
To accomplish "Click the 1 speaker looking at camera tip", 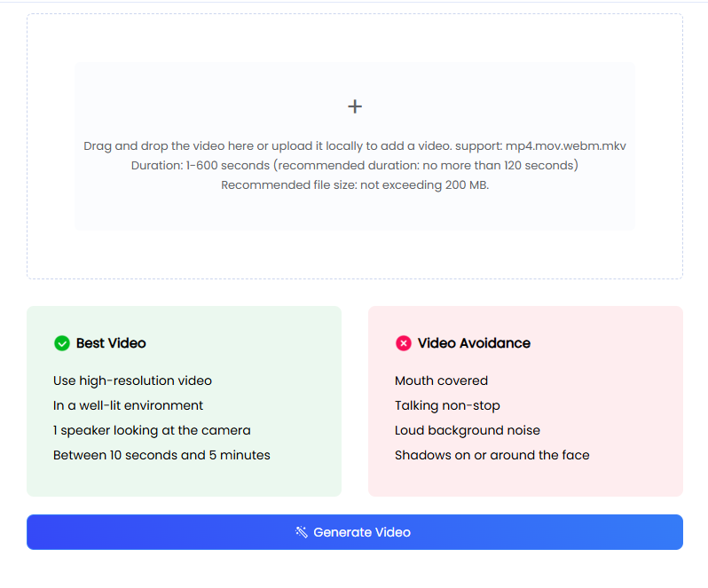I will [x=152, y=430].
